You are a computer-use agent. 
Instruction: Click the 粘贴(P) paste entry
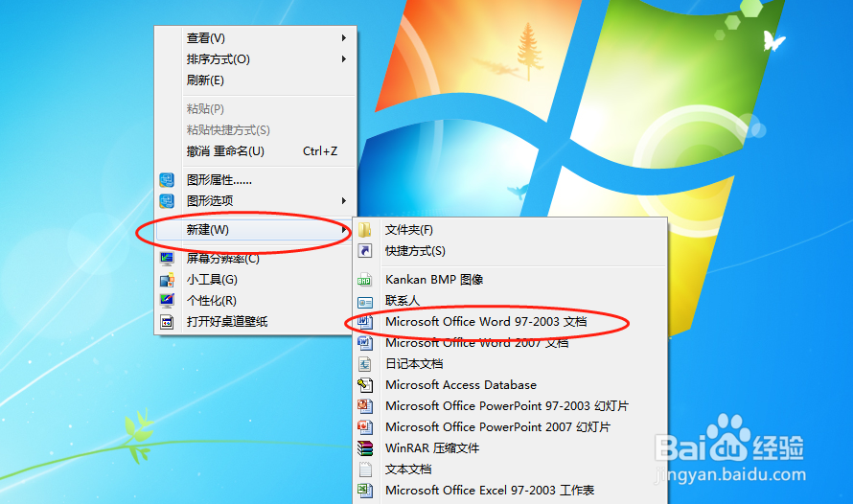(256, 108)
